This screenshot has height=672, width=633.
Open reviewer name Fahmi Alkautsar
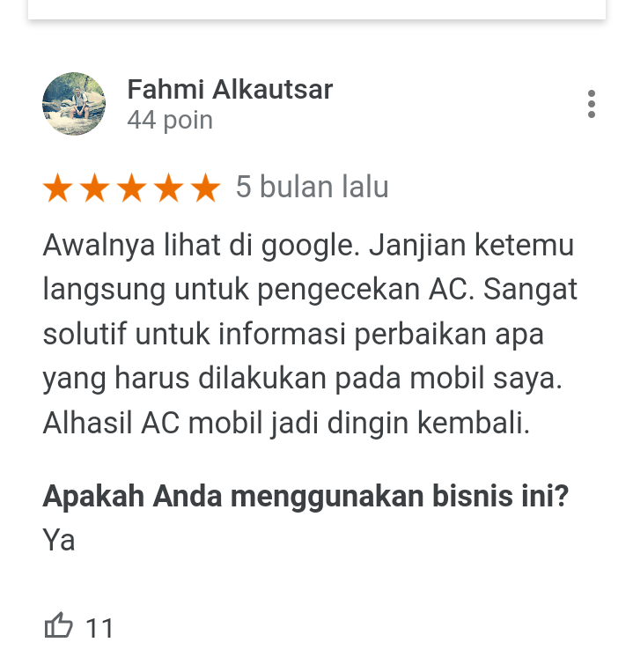(x=230, y=89)
